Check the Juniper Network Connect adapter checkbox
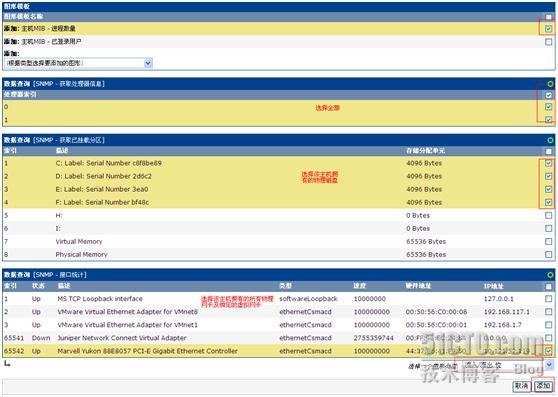 (548, 338)
